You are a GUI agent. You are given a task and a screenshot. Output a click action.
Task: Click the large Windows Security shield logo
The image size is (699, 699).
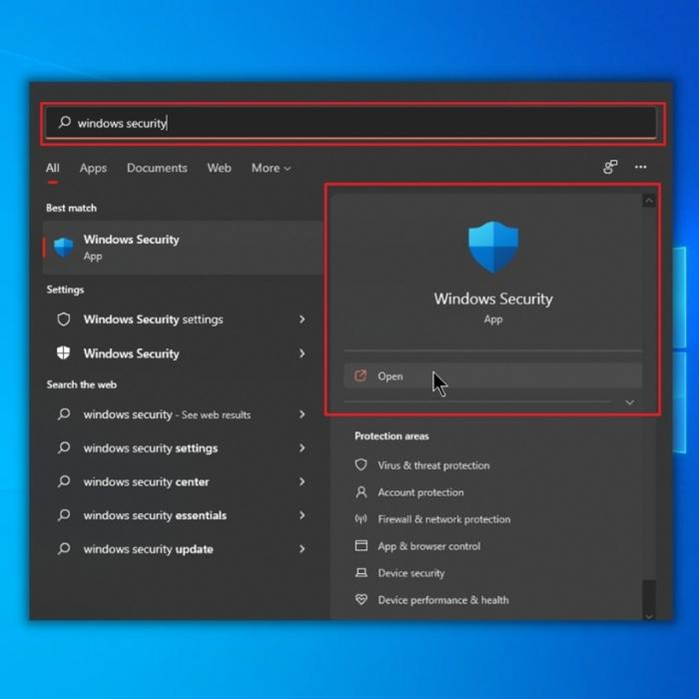click(x=493, y=247)
